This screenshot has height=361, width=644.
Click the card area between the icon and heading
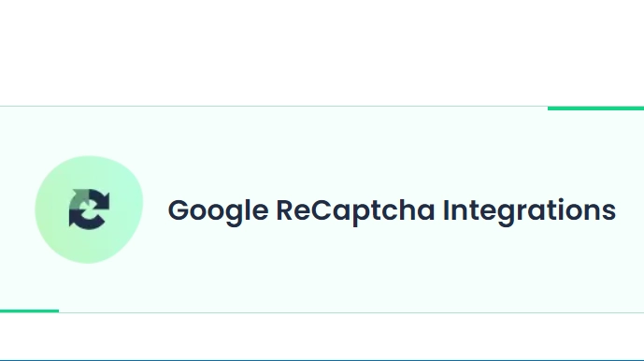click(156, 209)
